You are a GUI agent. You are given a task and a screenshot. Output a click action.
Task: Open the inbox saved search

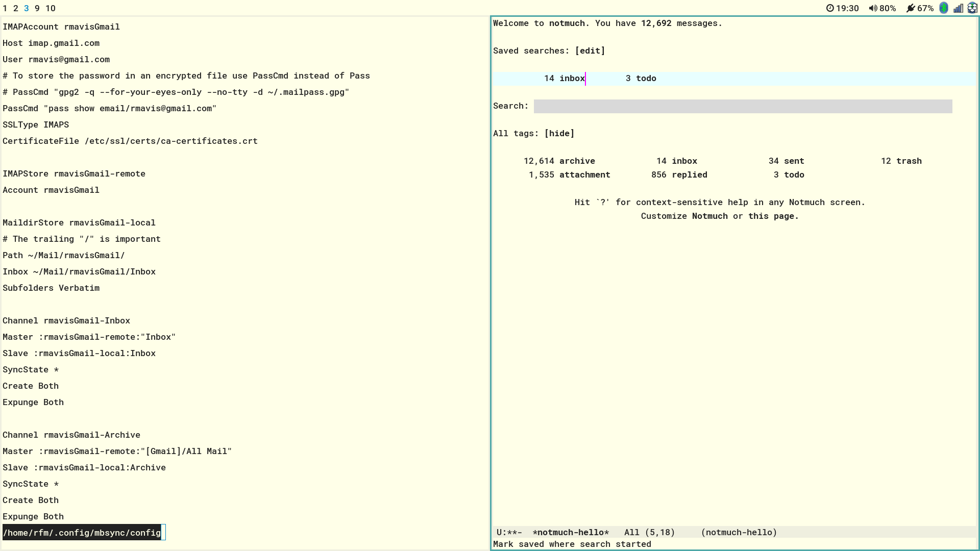(572, 78)
